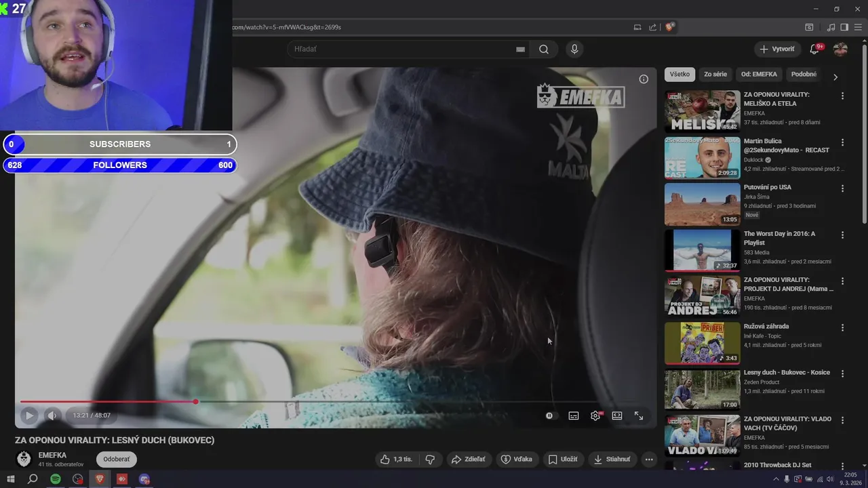Click the video info circle icon
The height and width of the screenshot is (488, 868).
(644, 79)
